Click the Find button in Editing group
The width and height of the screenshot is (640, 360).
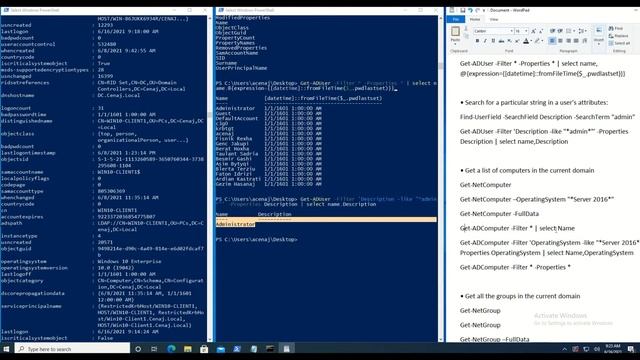click(x=616, y=29)
